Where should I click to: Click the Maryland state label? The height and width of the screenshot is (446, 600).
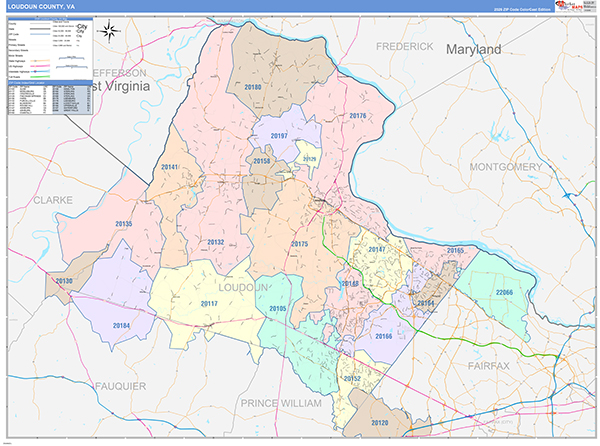(474, 49)
